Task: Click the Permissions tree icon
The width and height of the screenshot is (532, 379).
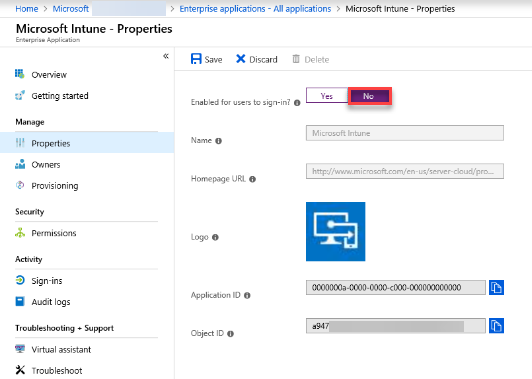Action: pyautogui.click(x=20, y=233)
